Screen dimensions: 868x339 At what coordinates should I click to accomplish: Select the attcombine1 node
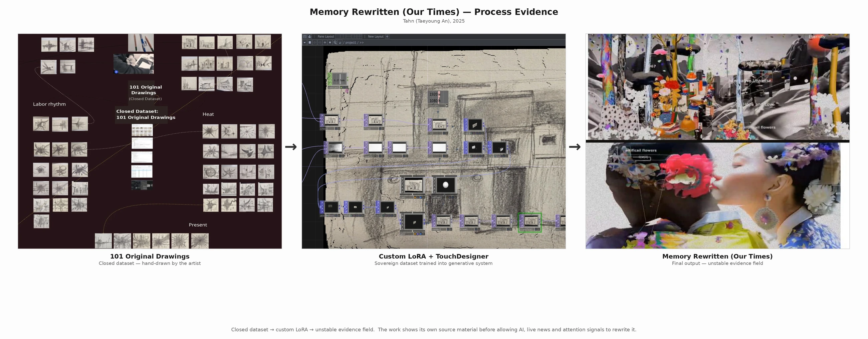[330, 209]
